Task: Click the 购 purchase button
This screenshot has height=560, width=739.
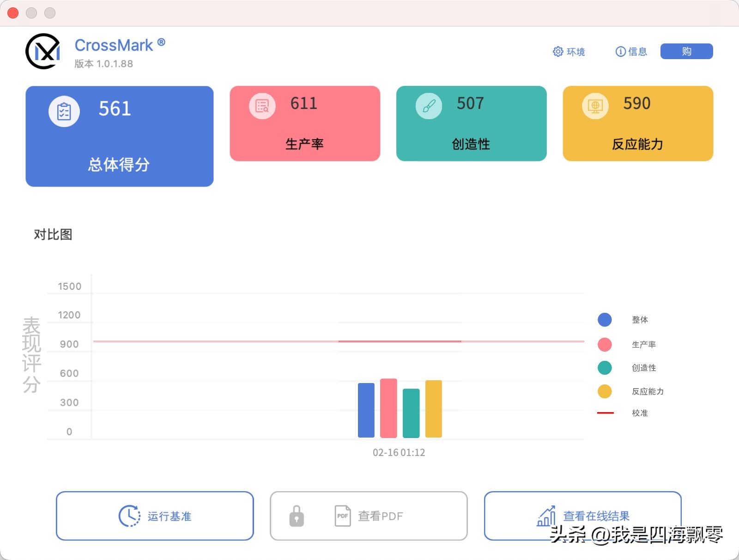Action: point(687,51)
